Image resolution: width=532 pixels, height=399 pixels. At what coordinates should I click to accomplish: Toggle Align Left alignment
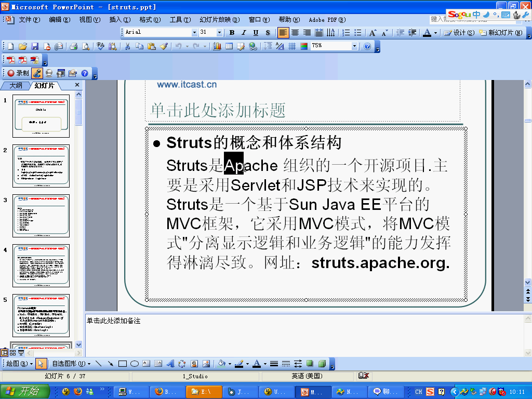coord(283,33)
